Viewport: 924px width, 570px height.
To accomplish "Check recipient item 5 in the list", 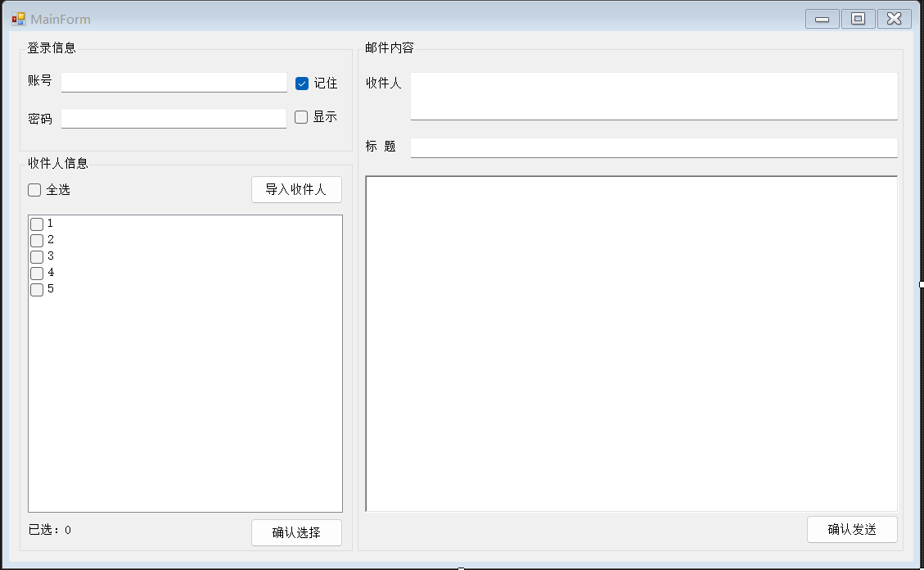I will [x=37, y=289].
